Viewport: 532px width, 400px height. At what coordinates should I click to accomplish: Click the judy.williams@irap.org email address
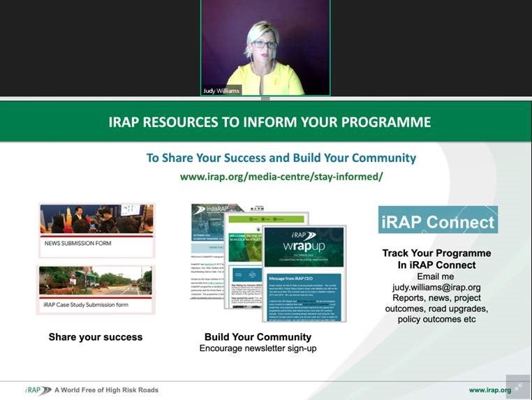[x=436, y=287]
